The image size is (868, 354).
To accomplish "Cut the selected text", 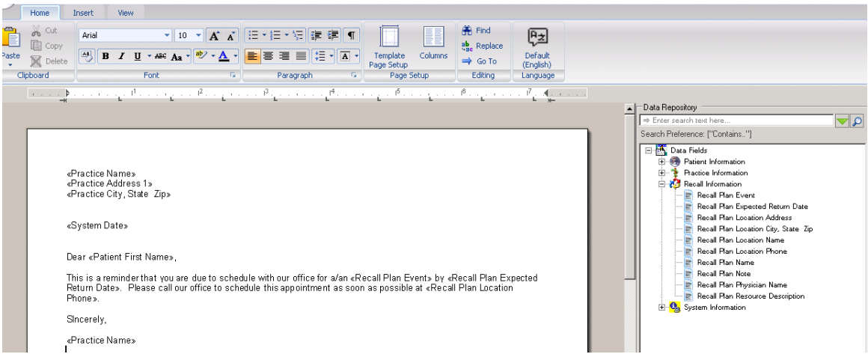I will (x=43, y=31).
